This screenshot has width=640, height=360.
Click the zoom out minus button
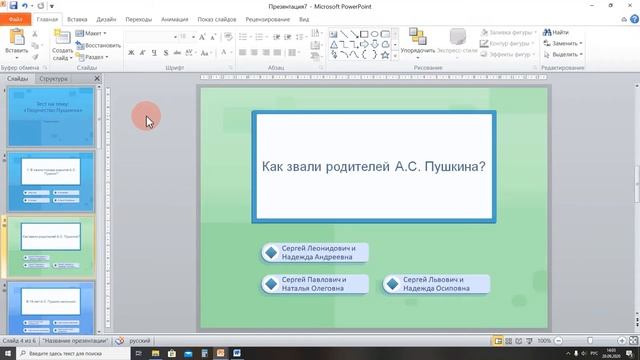(559, 340)
